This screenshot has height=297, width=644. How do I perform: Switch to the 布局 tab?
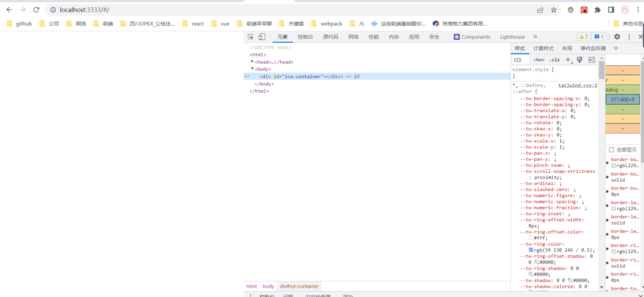point(567,48)
